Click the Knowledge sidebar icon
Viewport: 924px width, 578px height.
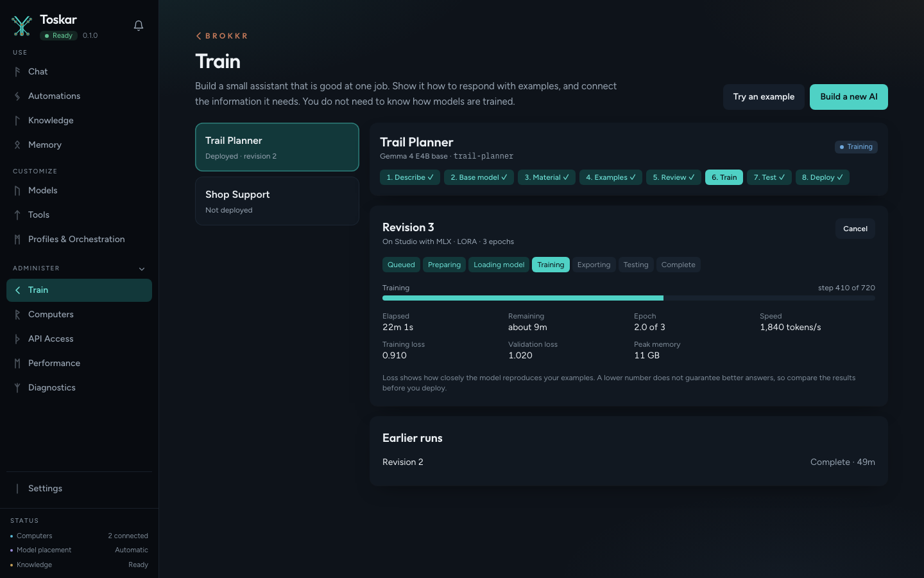pos(17,121)
